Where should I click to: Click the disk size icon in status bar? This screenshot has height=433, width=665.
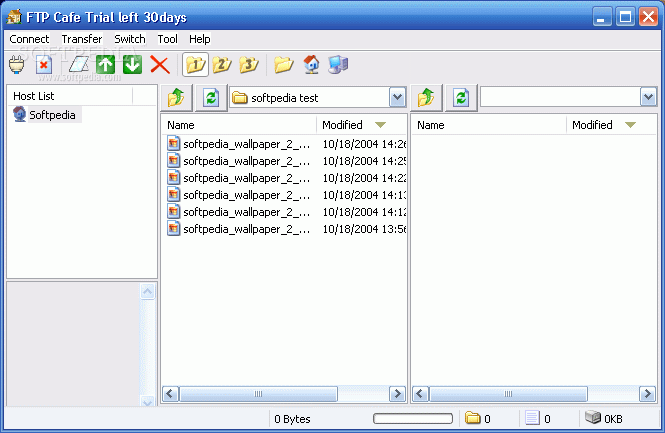click(x=593, y=417)
